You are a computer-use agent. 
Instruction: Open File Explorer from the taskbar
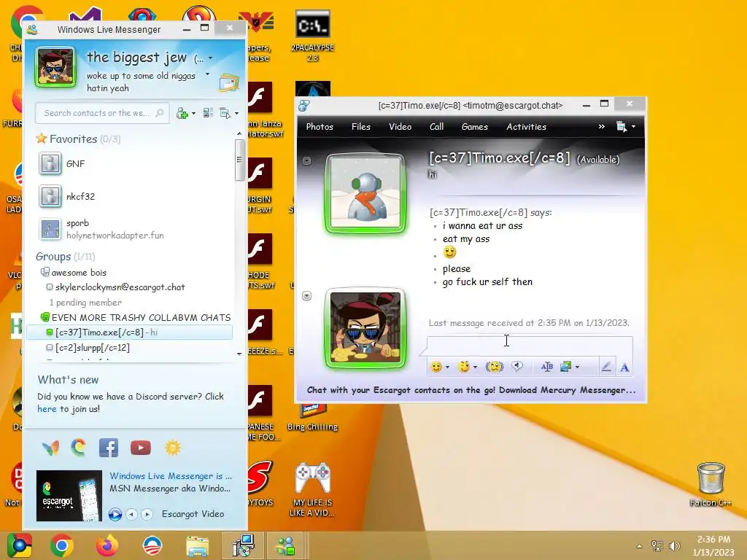tap(197, 545)
